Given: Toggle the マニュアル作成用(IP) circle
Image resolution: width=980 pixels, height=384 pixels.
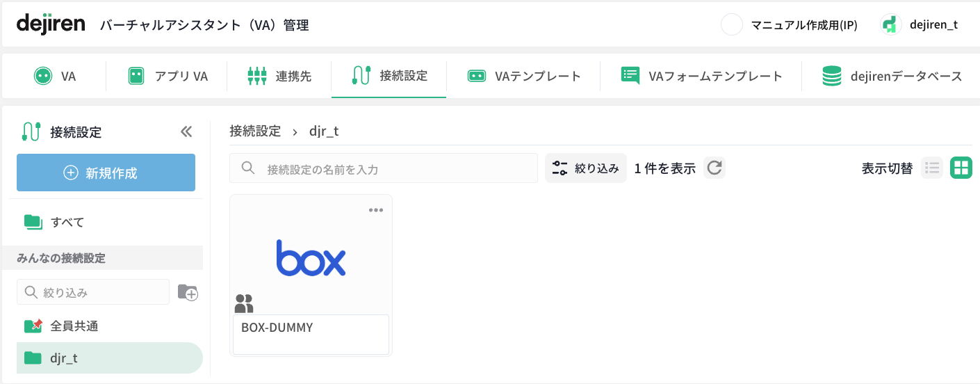Looking at the screenshot, I should (732, 25).
